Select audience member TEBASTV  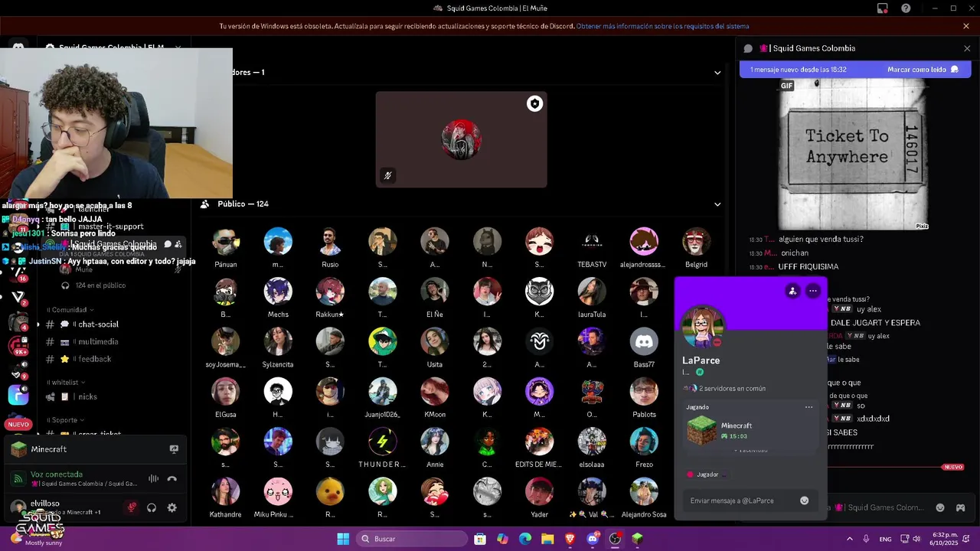click(592, 248)
